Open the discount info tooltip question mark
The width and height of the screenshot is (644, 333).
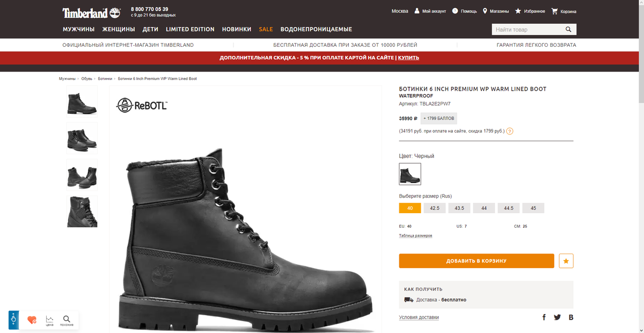pyautogui.click(x=509, y=131)
